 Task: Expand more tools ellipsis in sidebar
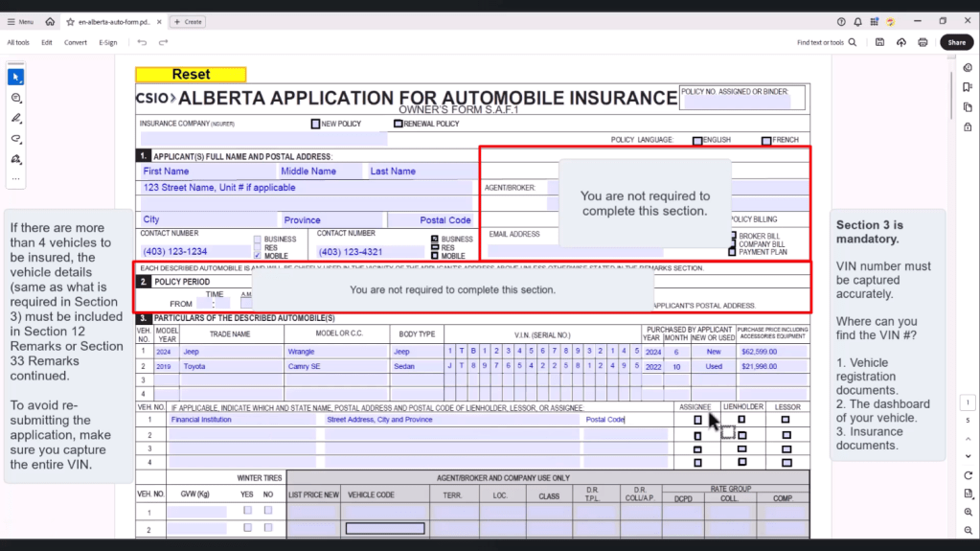[x=15, y=178]
